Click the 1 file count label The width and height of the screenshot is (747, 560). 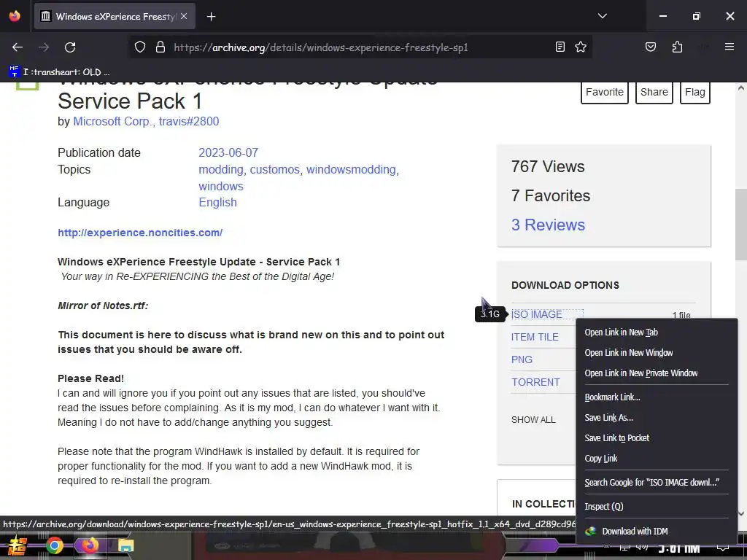click(x=681, y=315)
